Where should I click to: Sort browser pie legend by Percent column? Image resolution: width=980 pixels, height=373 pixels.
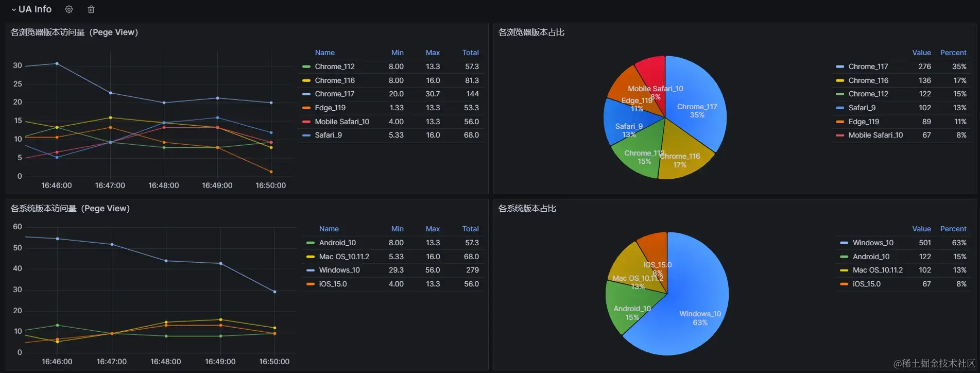click(x=953, y=53)
